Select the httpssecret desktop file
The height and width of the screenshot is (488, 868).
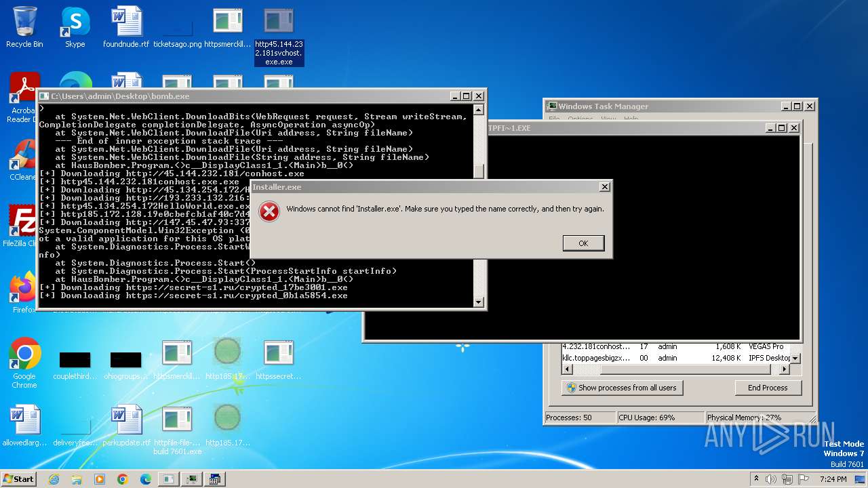(x=279, y=359)
